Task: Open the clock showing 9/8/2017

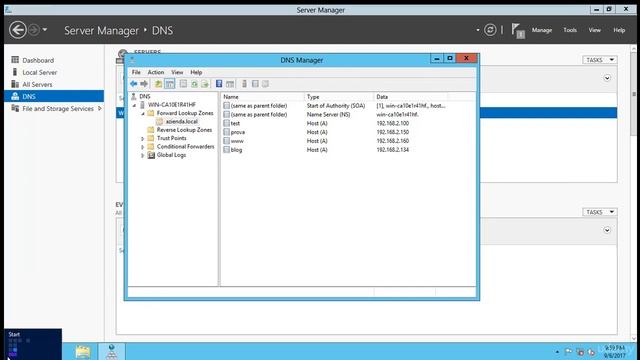Action: (x=614, y=351)
